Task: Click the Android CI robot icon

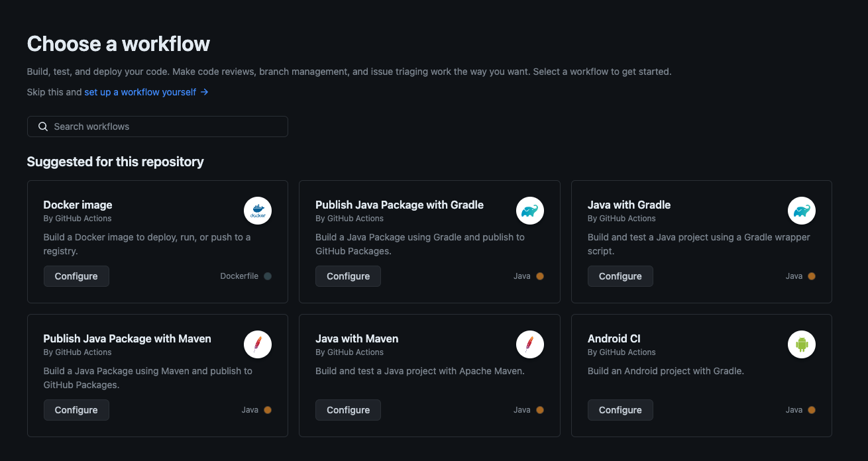Action: 802,344
